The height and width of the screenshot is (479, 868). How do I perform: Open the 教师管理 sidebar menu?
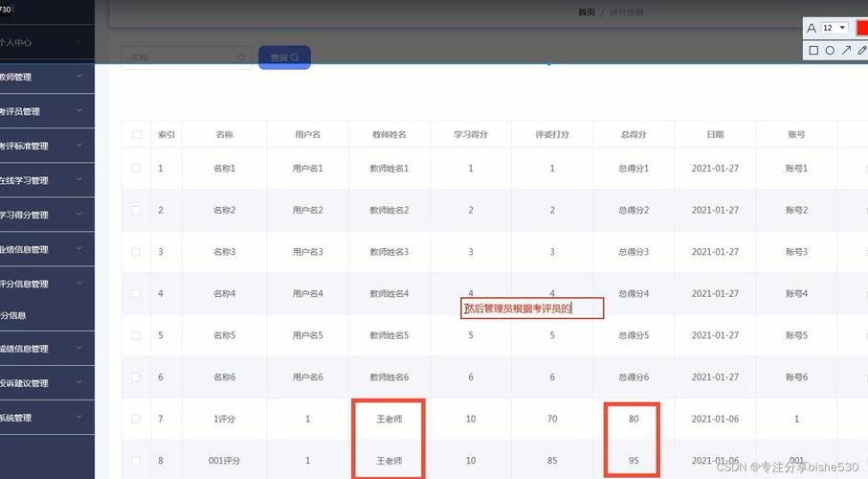(47, 77)
